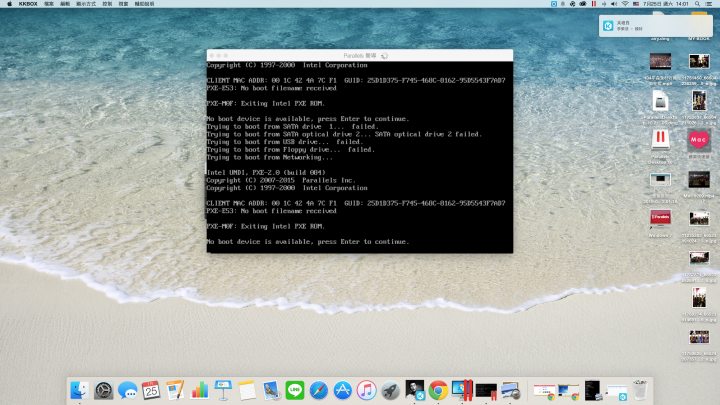Restore second minimized Chrome window in Dock
The image size is (720, 405).
click(568, 392)
